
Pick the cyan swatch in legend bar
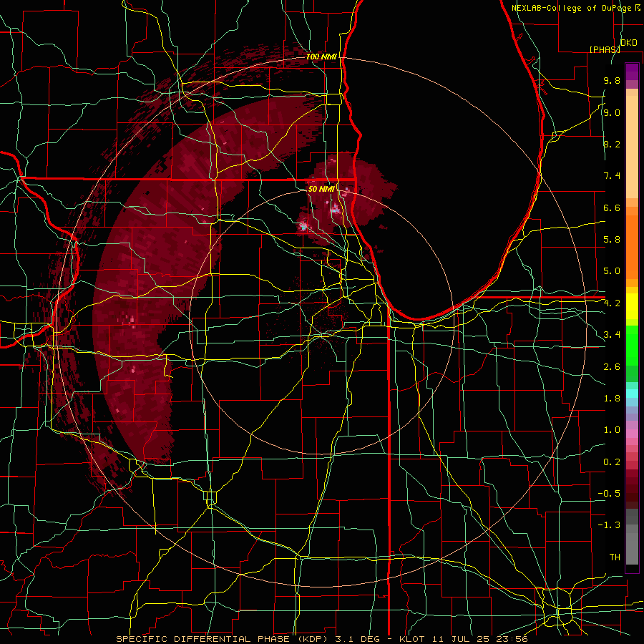[x=632, y=394]
